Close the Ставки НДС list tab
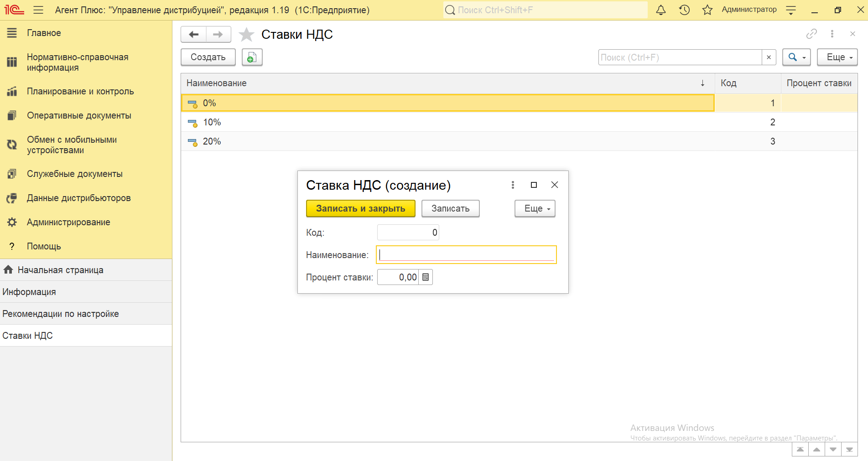Image resolution: width=868 pixels, height=461 pixels. [x=852, y=34]
